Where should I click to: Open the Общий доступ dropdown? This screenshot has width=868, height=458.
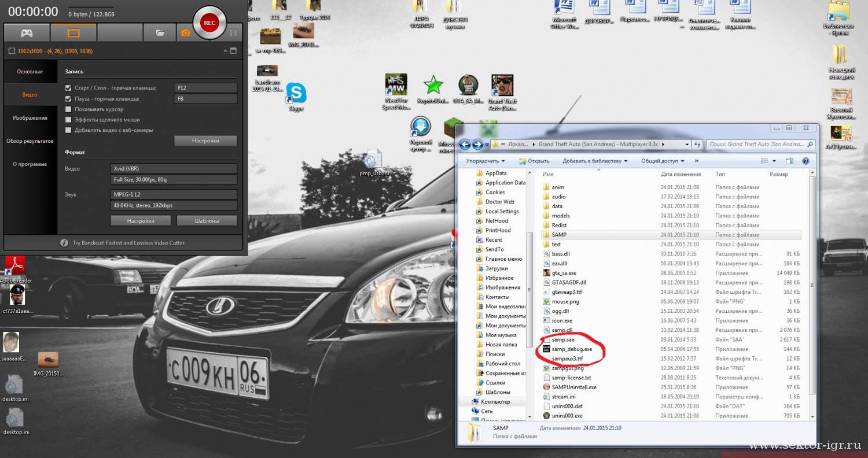(663, 161)
